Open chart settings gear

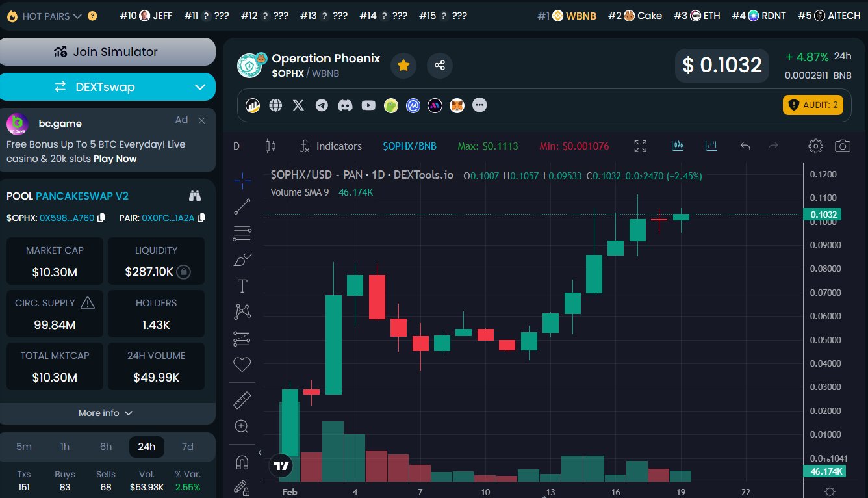[815, 146]
